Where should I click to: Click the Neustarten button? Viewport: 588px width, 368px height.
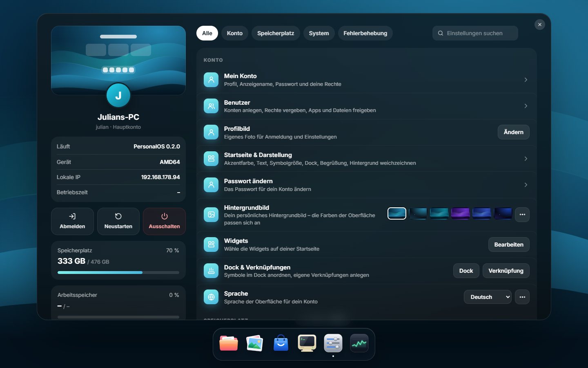(x=118, y=221)
